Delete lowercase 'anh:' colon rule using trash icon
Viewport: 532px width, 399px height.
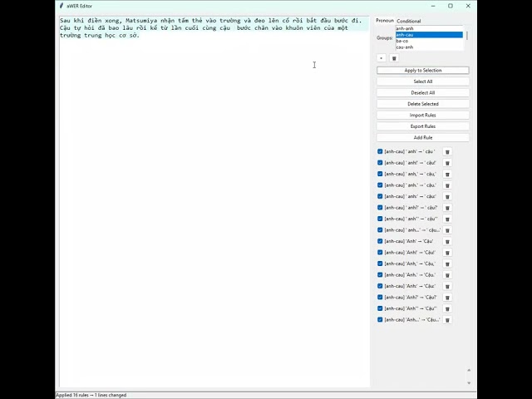[x=447, y=197]
